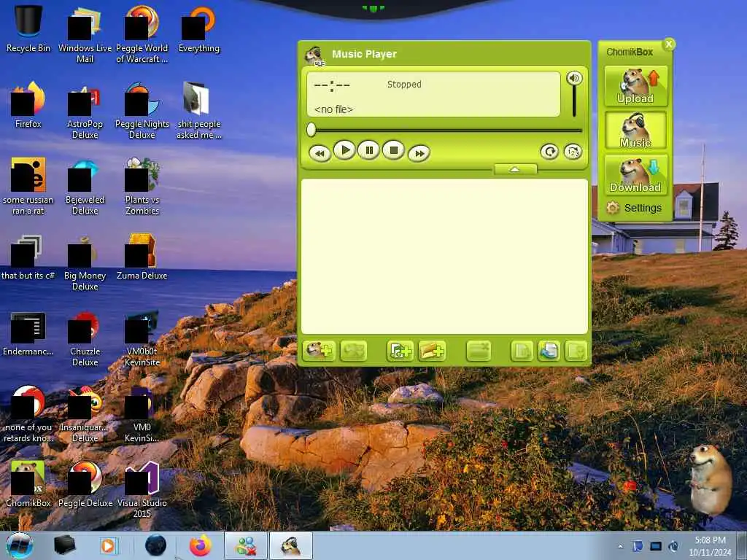Viewport: 747px width, 560px height.
Task: Select the Plants vs Zombies icon
Action: pos(142,186)
